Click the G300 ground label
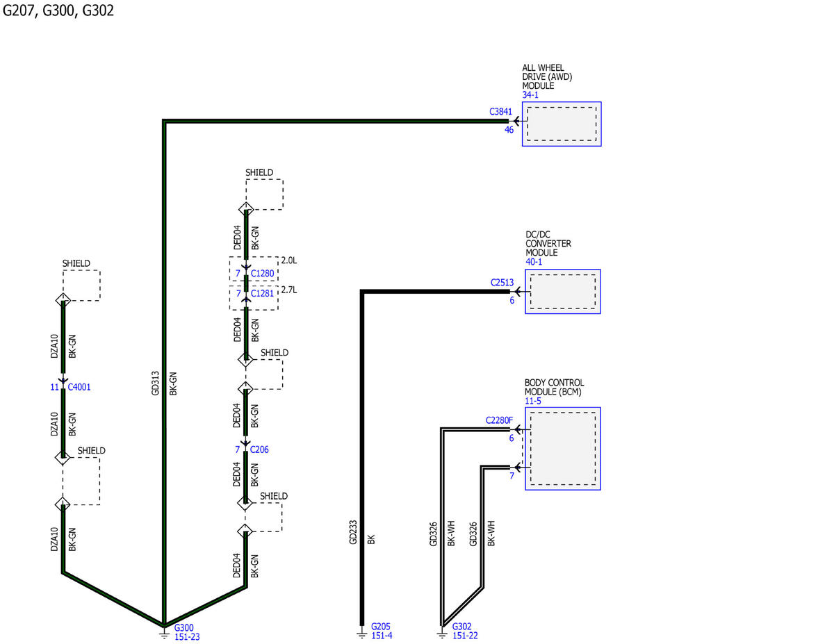Screen dimensions: 834x644 pos(184,627)
